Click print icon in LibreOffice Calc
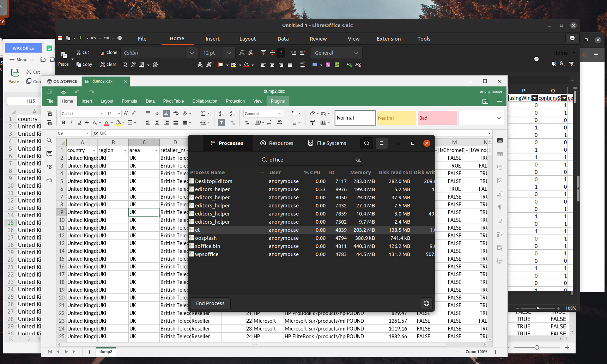Viewport: 607px width, 364px height. (120, 38)
